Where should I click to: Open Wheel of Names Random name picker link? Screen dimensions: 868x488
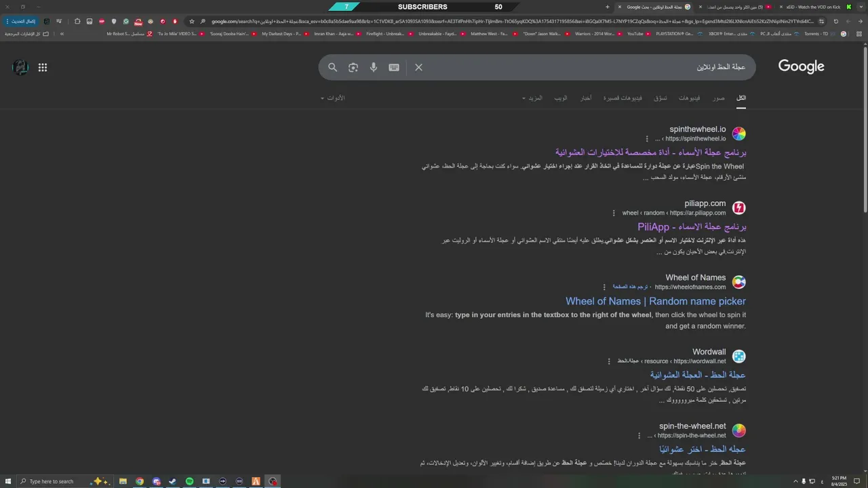(x=656, y=301)
